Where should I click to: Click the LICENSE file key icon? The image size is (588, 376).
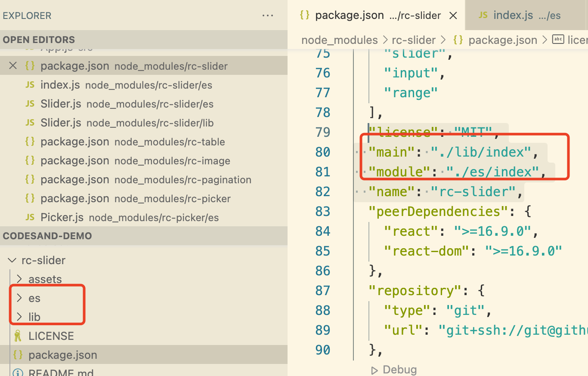(18, 336)
